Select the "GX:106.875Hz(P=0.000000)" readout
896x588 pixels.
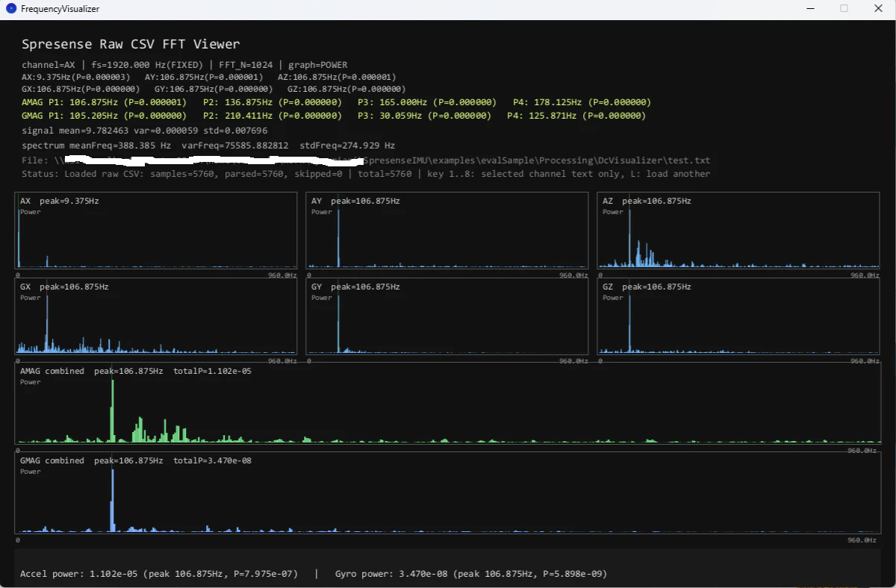[81, 89]
